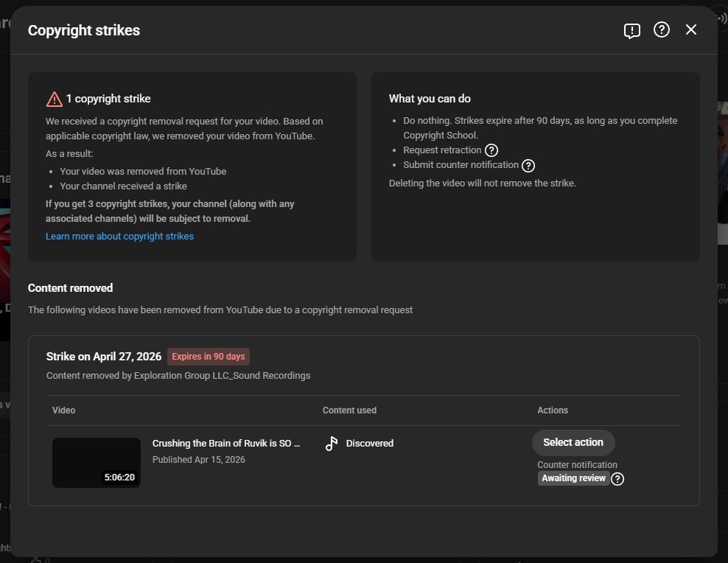Click the What you can do heading
Image resolution: width=728 pixels, height=563 pixels.
pyautogui.click(x=430, y=99)
